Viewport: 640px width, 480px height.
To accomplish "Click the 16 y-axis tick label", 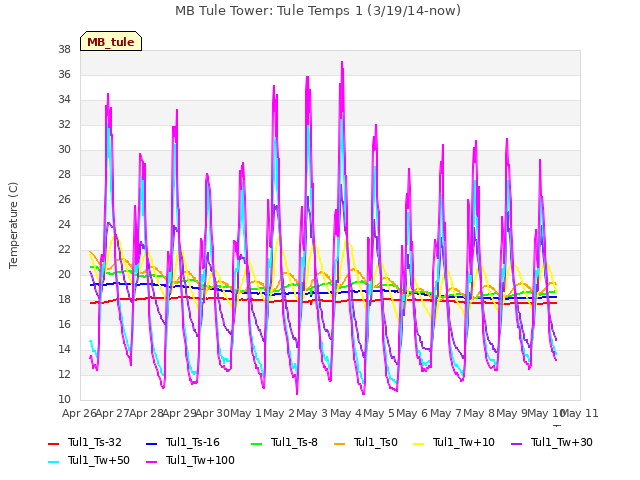I will click(64, 324).
